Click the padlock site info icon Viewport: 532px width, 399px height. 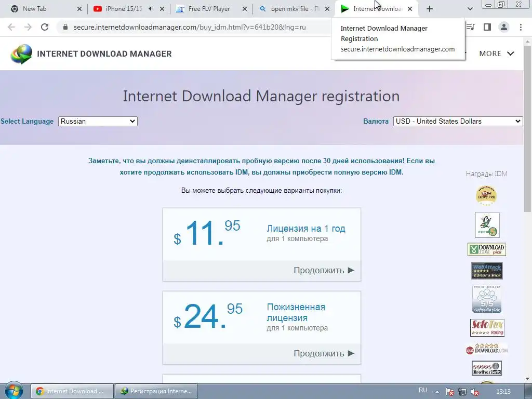click(x=65, y=27)
